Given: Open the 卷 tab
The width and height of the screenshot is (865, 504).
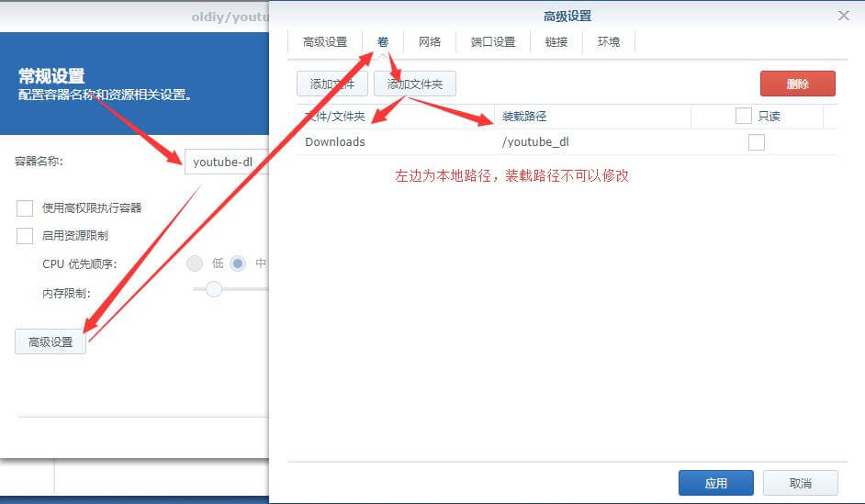Looking at the screenshot, I should click(x=383, y=42).
